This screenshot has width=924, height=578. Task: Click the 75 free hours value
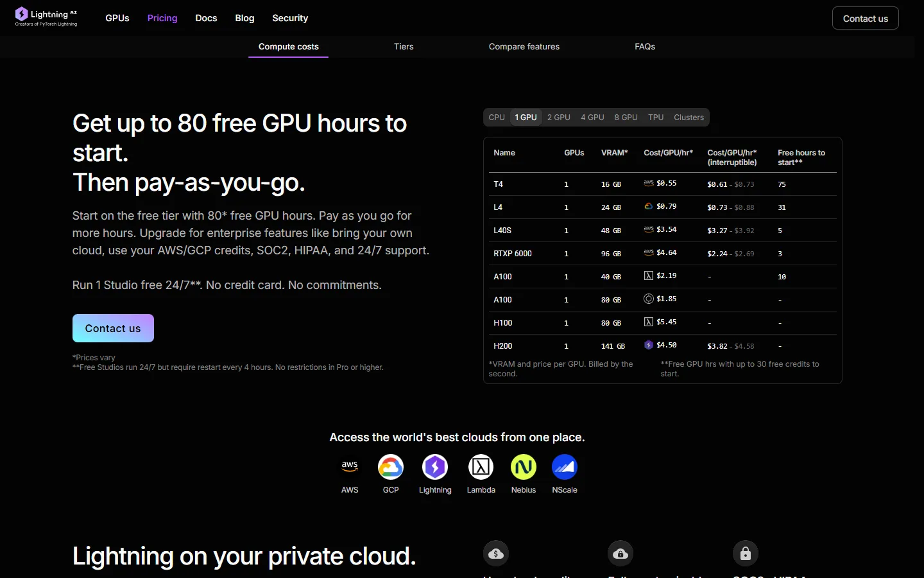click(x=782, y=184)
